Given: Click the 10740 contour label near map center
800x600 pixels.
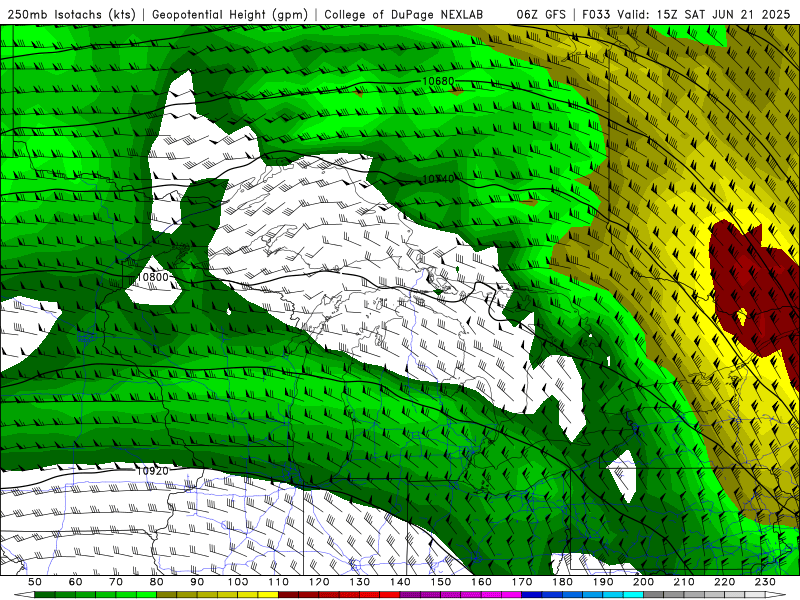Looking at the screenshot, I should click(x=438, y=179).
